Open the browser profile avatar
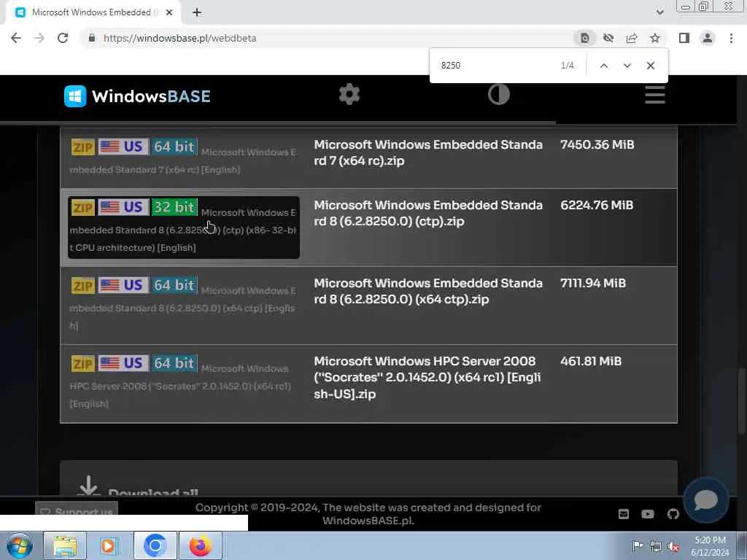The image size is (747, 560). tap(708, 38)
